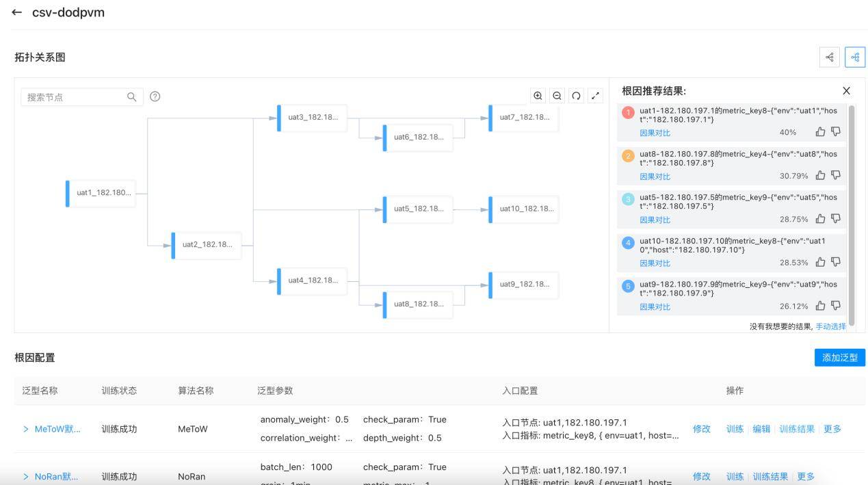Viewport: 868px width, 485px height.
Task: Zoom in on the topology graph
Action: 538,96
